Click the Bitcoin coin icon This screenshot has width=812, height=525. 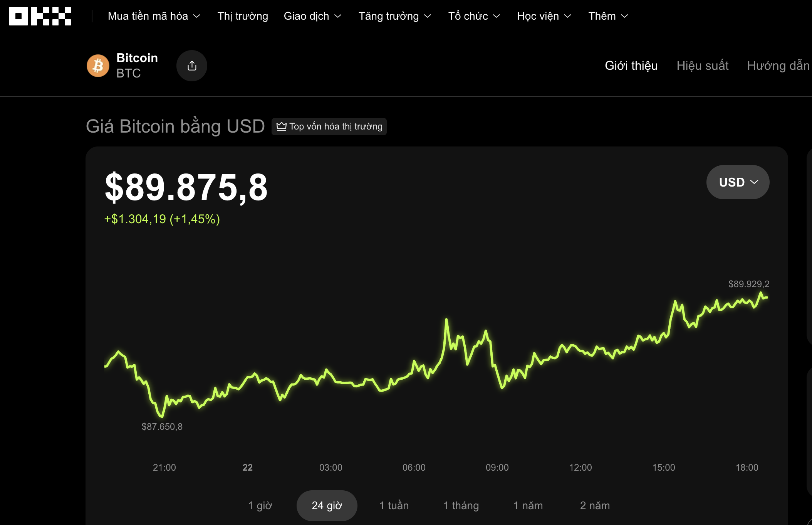click(x=98, y=66)
